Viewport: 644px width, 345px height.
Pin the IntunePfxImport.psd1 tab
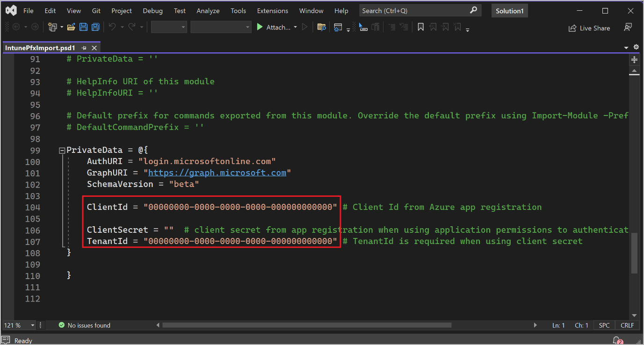[84, 48]
